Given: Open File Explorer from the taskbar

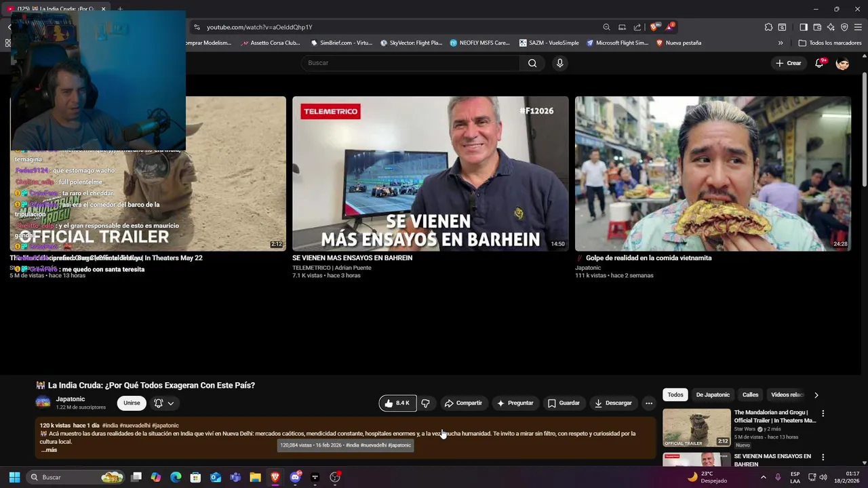Looking at the screenshot, I should tap(255, 477).
